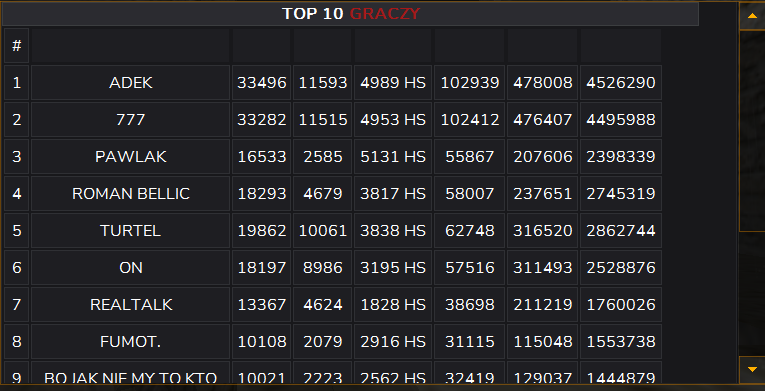Click value 311493 in ON row
Image resolution: width=765 pixels, height=392 pixels.
543,268
